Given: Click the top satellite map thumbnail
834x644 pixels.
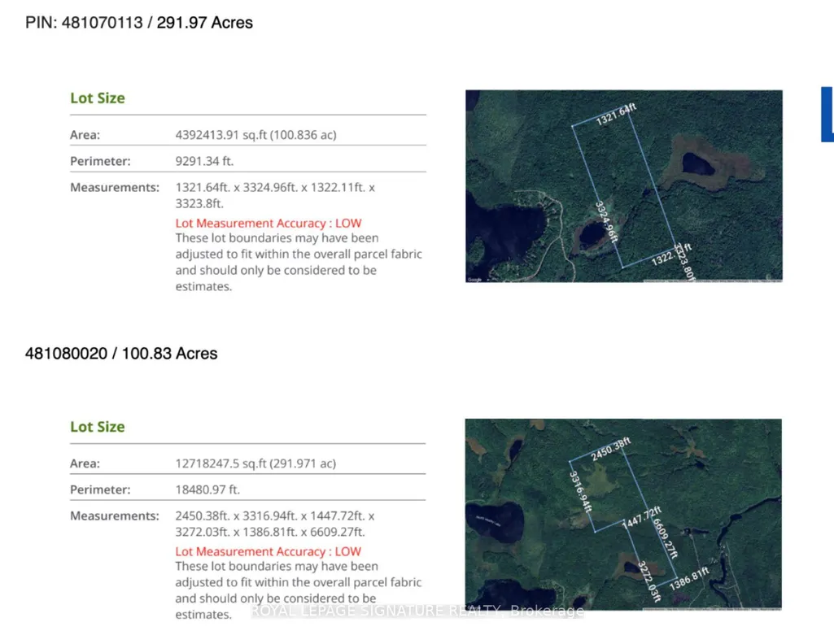Looking at the screenshot, I should [x=624, y=186].
